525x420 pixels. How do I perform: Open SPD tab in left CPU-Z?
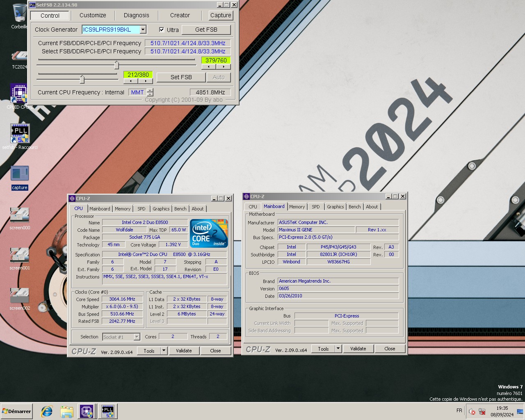click(142, 209)
